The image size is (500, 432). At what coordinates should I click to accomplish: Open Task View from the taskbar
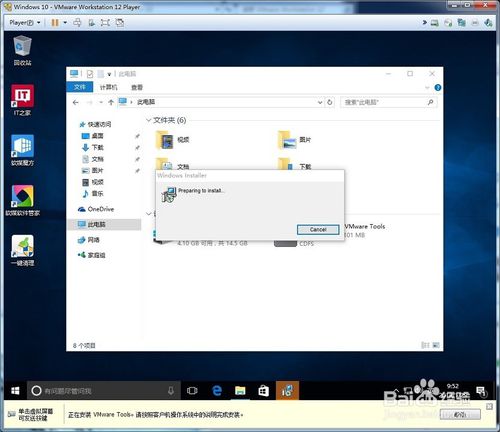[192, 390]
